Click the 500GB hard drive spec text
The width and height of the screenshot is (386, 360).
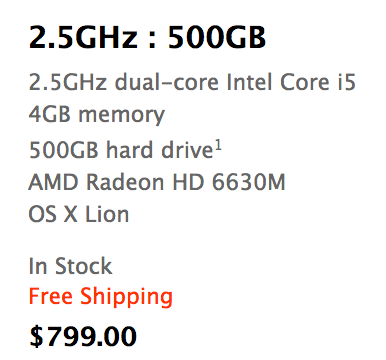click(121, 149)
